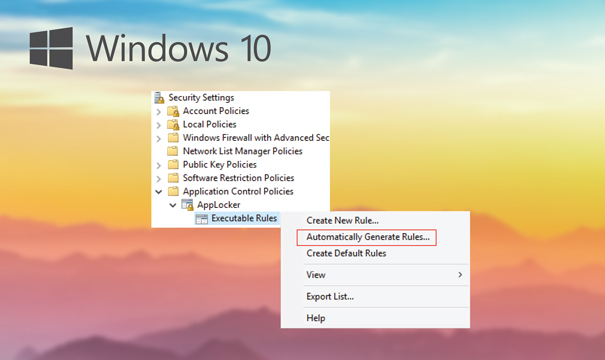Select Public Key Policies label
This screenshot has height=360, width=605.
pos(220,165)
